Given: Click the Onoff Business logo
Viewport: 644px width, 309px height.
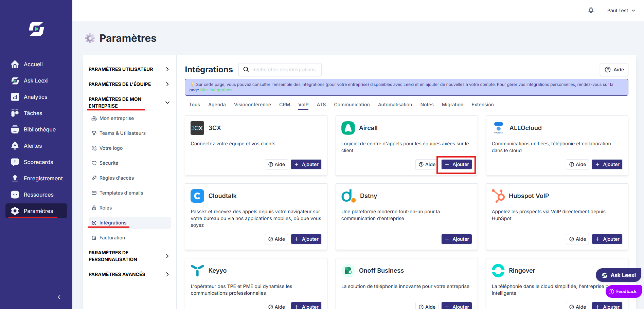Looking at the screenshot, I should point(348,271).
